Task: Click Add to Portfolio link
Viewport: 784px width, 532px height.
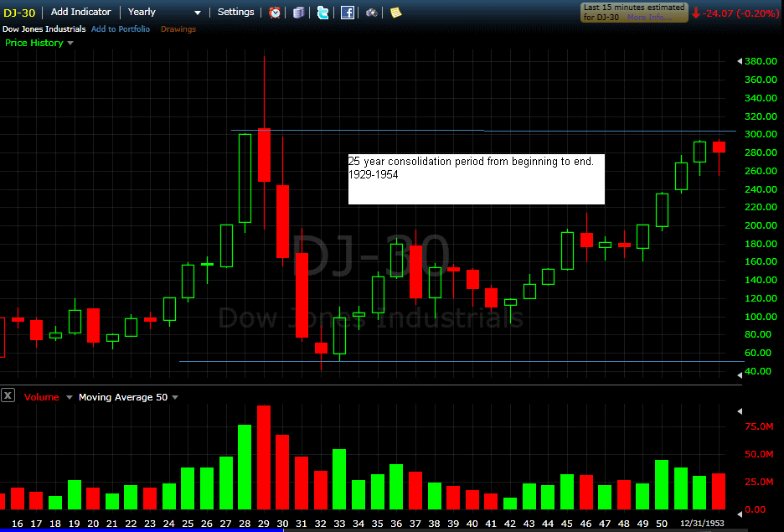Action: (x=121, y=29)
